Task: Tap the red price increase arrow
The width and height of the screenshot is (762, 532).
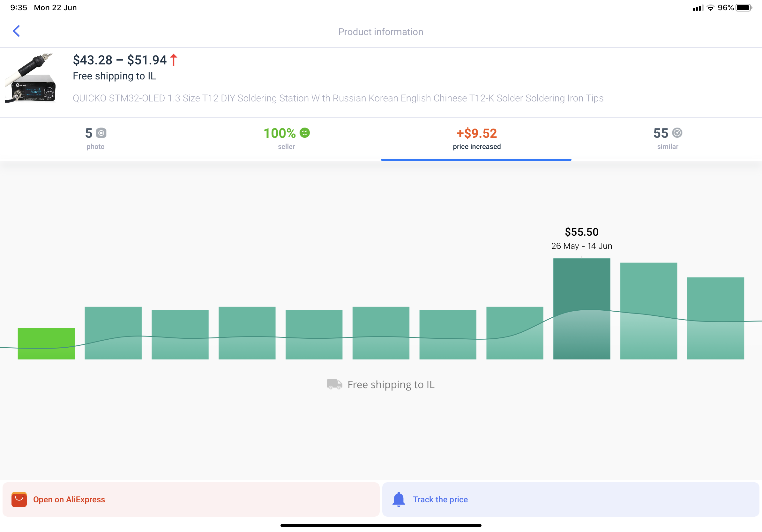Action: [174, 60]
